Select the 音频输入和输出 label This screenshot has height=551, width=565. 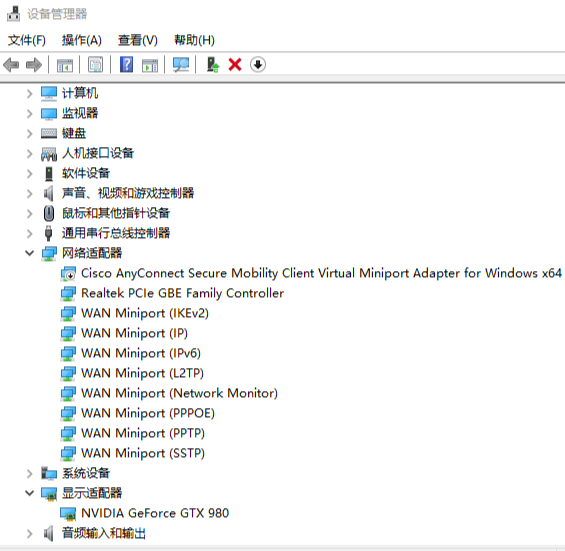pyautogui.click(x=104, y=533)
